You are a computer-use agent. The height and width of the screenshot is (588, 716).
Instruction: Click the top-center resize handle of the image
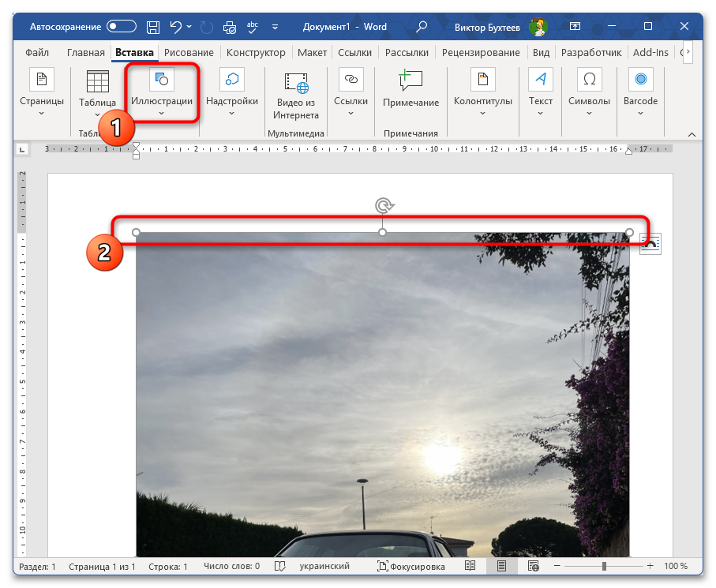click(x=383, y=233)
